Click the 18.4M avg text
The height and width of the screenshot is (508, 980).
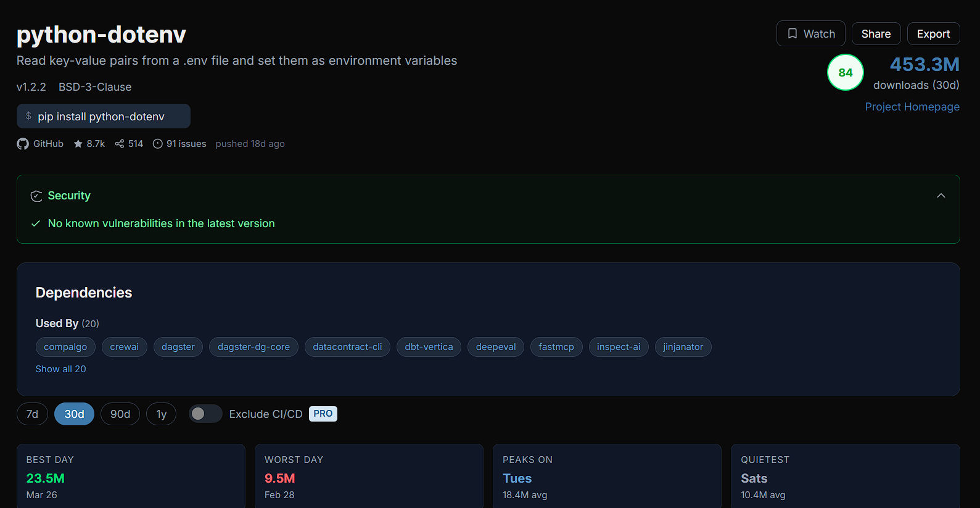[x=525, y=495]
